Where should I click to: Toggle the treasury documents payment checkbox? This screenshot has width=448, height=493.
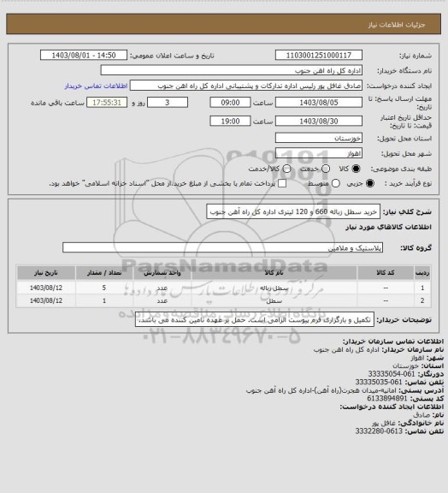click(282, 183)
